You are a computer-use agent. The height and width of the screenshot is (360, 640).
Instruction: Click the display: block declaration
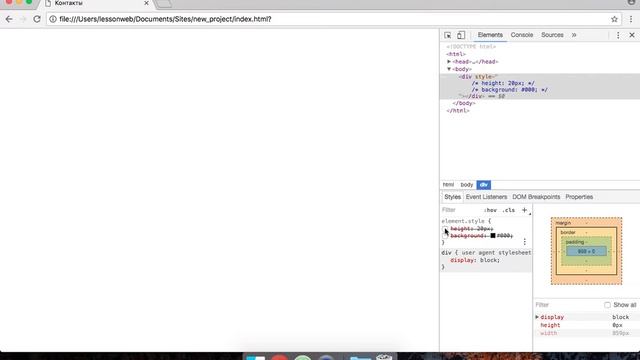point(475,260)
